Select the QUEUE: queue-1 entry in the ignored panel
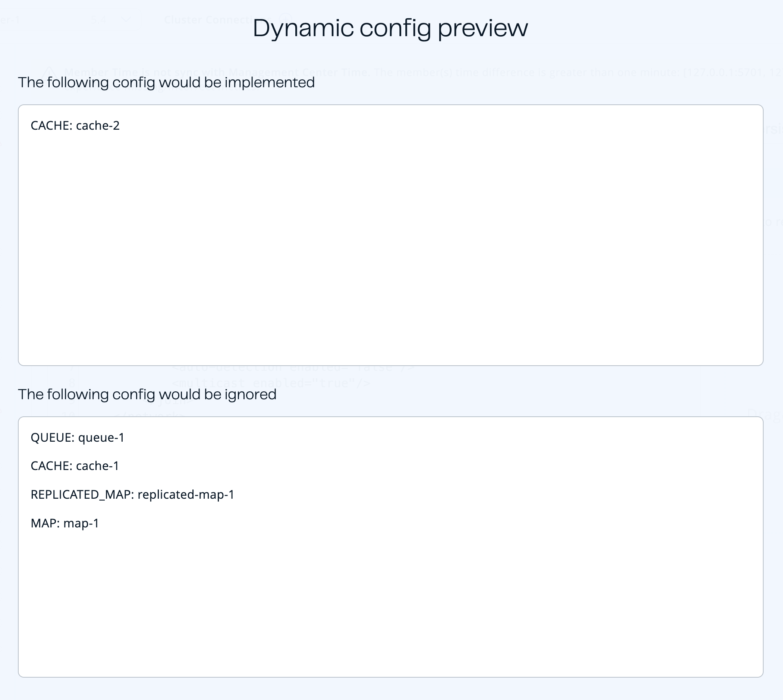Viewport: 783px width, 700px height. [x=79, y=437]
